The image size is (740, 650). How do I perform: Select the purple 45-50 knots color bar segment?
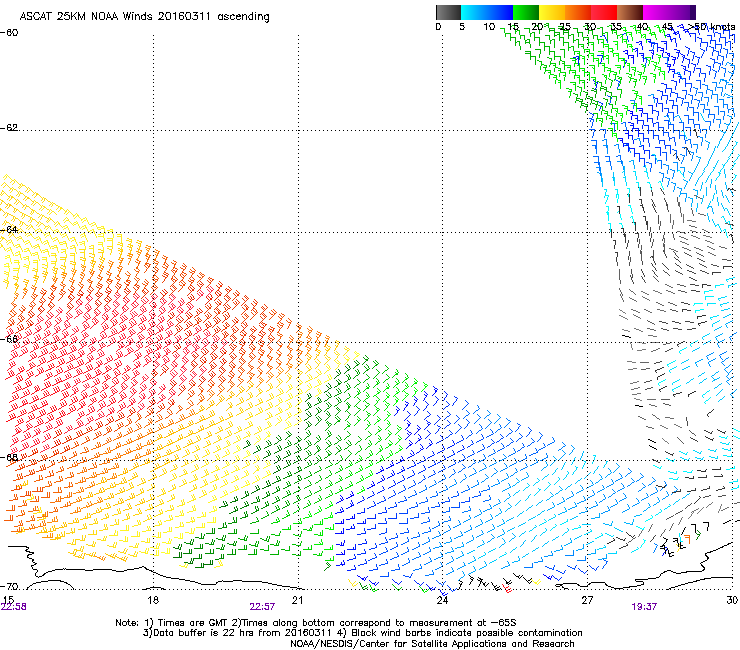[x=682, y=12]
